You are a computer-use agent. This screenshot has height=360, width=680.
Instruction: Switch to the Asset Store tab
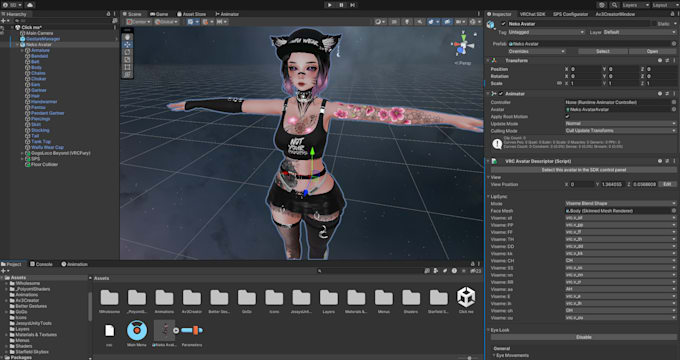click(x=191, y=14)
